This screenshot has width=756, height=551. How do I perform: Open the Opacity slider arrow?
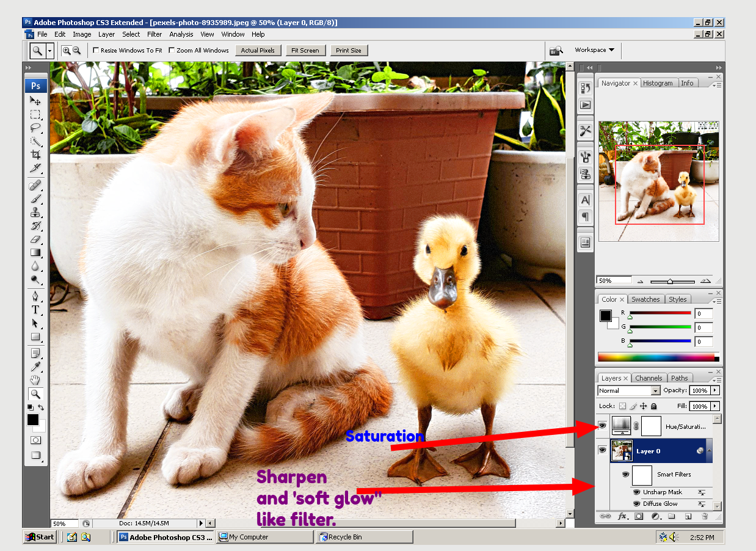(x=715, y=390)
